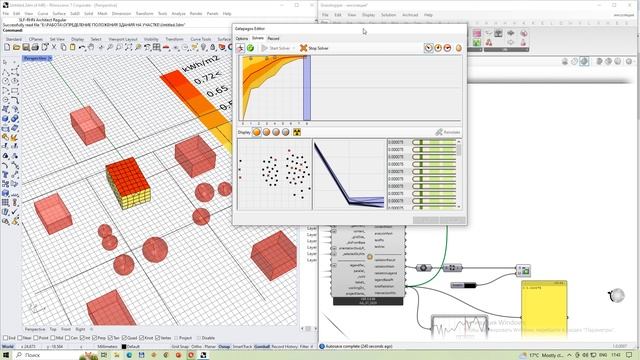Open file with folder icon in Rhino
The image size is (640, 360).
16,47
